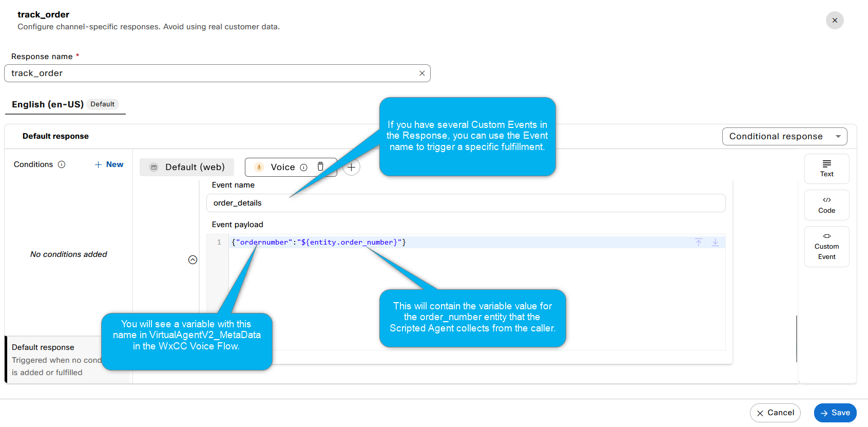This screenshot has height=427, width=868.
Task: Clear the Response name field with X
Action: [x=421, y=73]
